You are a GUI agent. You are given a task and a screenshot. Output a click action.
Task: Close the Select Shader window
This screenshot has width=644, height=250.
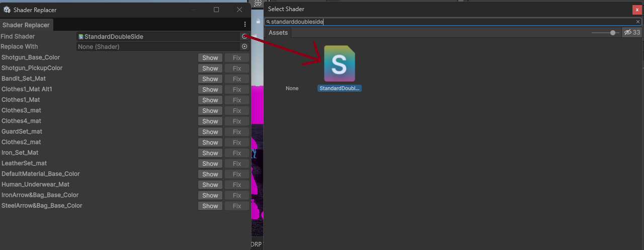pyautogui.click(x=636, y=9)
